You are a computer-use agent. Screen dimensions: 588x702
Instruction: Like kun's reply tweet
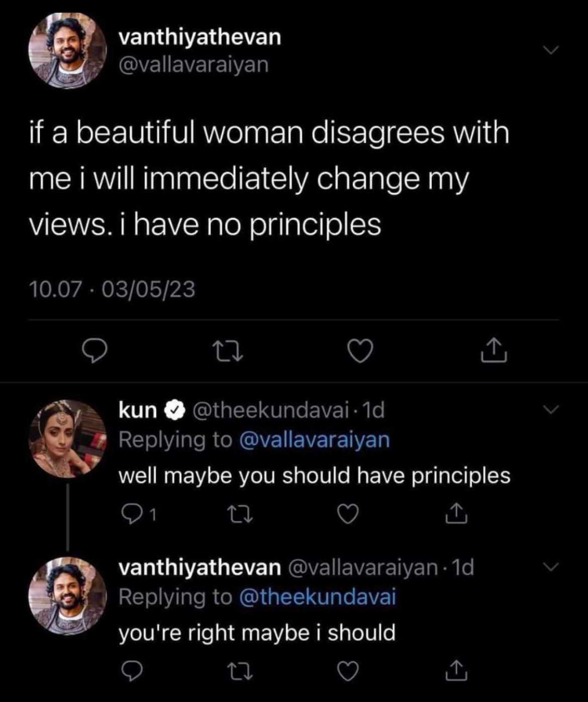point(347,514)
